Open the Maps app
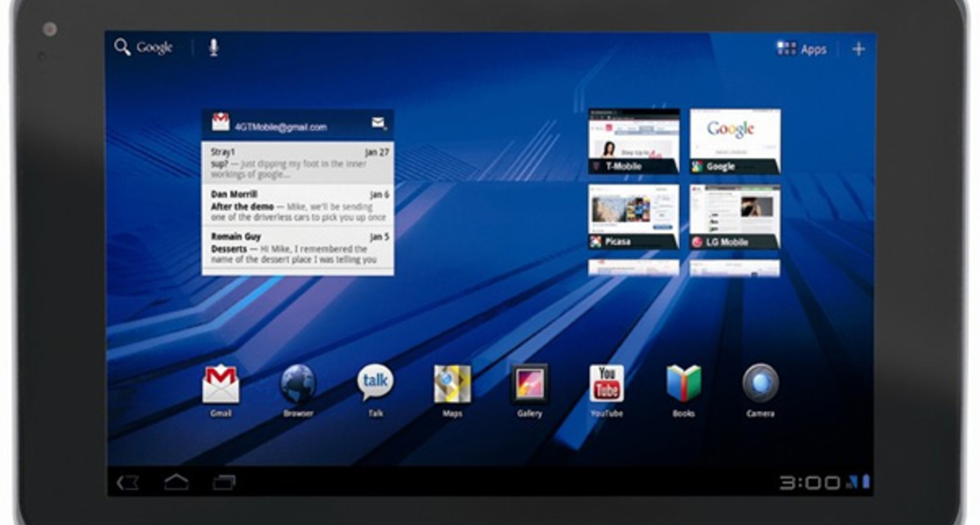Image resolution: width=980 pixels, height=525 pixels. [x=452, y=385]
